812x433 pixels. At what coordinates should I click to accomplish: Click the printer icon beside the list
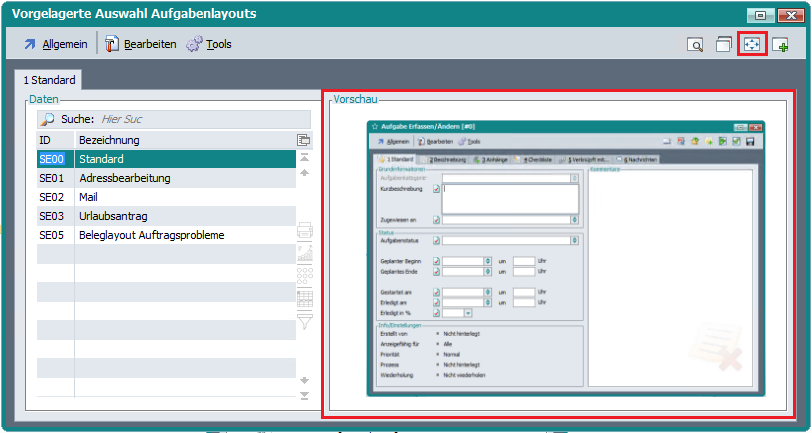305,231
